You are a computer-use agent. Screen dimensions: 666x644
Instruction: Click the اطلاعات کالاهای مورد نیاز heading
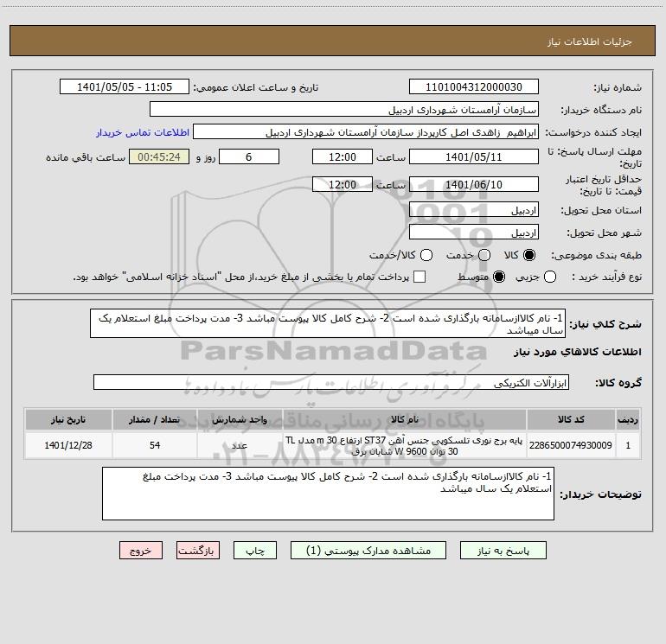tap(578, 352)
